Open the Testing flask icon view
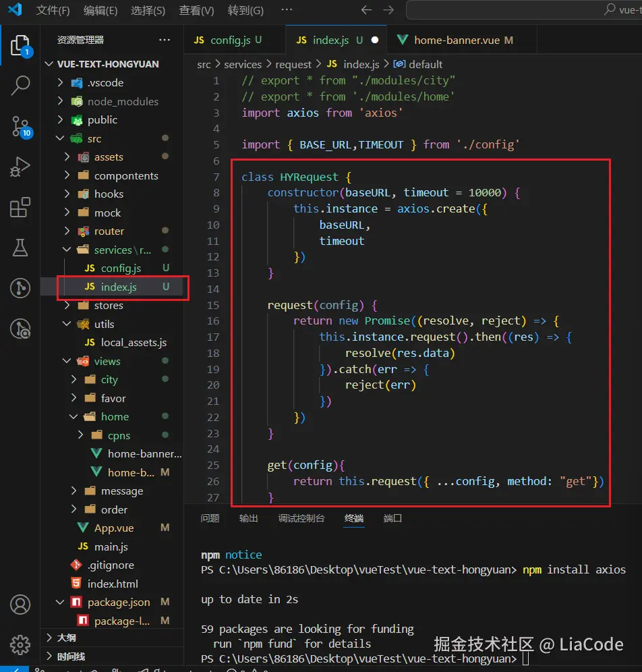 pos(20,248)
